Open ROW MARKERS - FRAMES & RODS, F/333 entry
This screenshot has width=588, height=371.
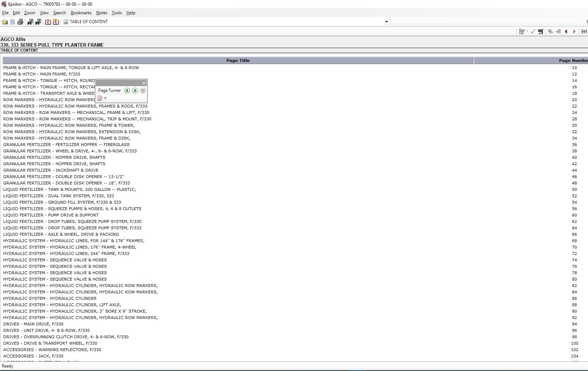click(75, 106)
